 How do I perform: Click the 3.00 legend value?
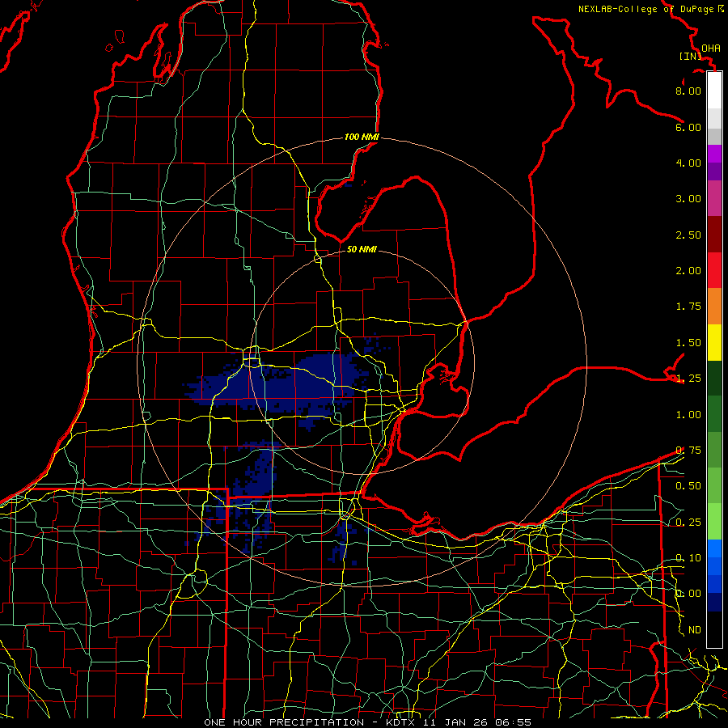pos(688,199)
